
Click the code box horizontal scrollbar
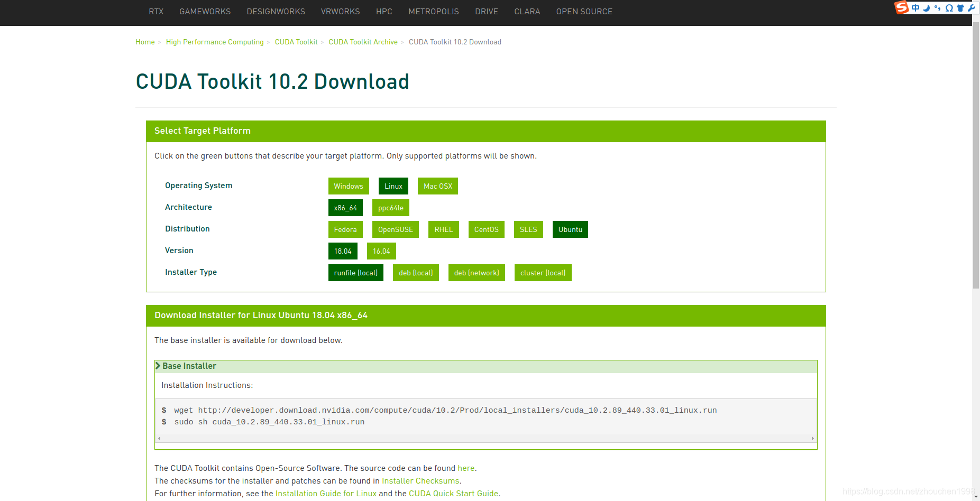pos(486,438)
